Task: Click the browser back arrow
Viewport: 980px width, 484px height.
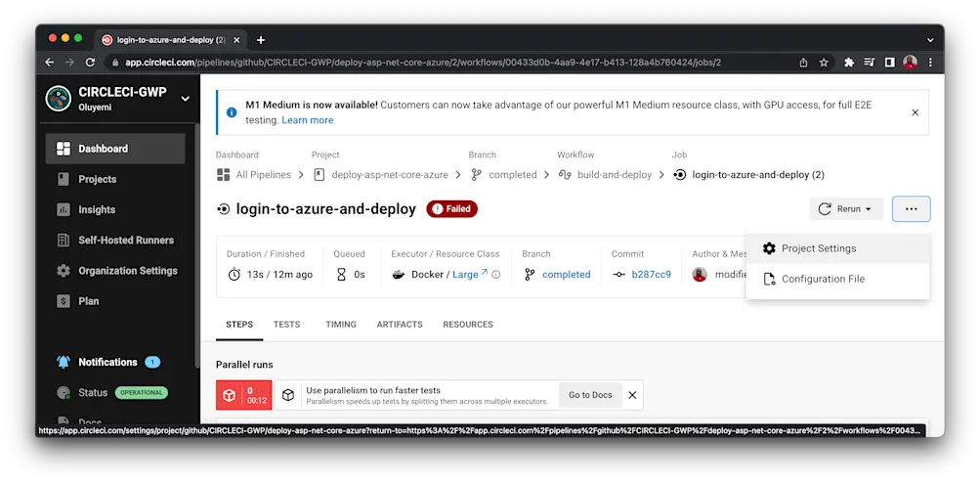Action: pyautogui.click(x=50, y=63)
